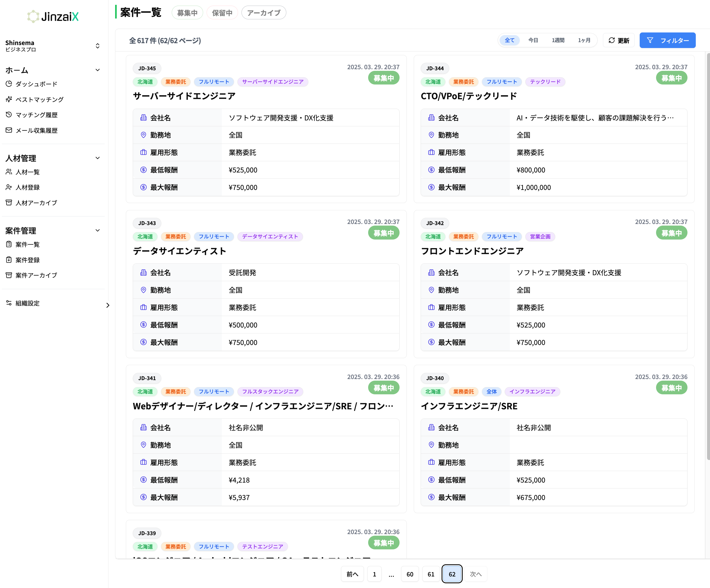
Task: Open メール収集履歴 mail icon
Action: point(9,130)
